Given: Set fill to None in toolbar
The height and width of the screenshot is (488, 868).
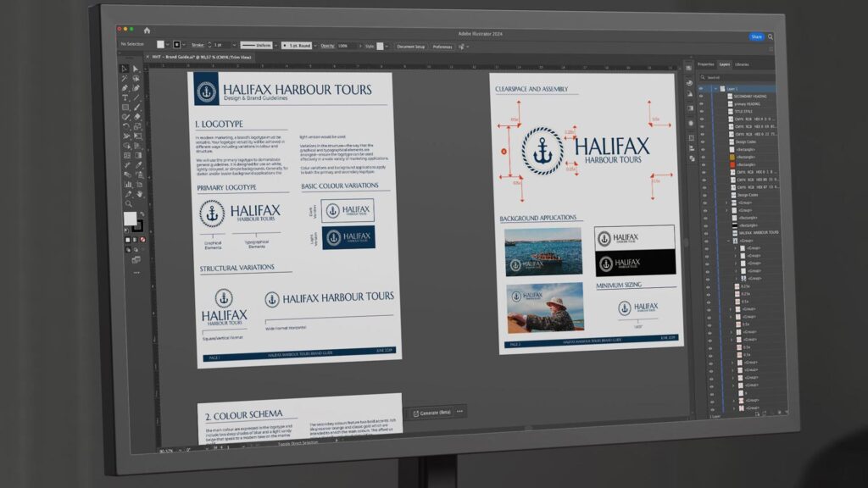Looking at the screenshot, I should click(142, 240).
